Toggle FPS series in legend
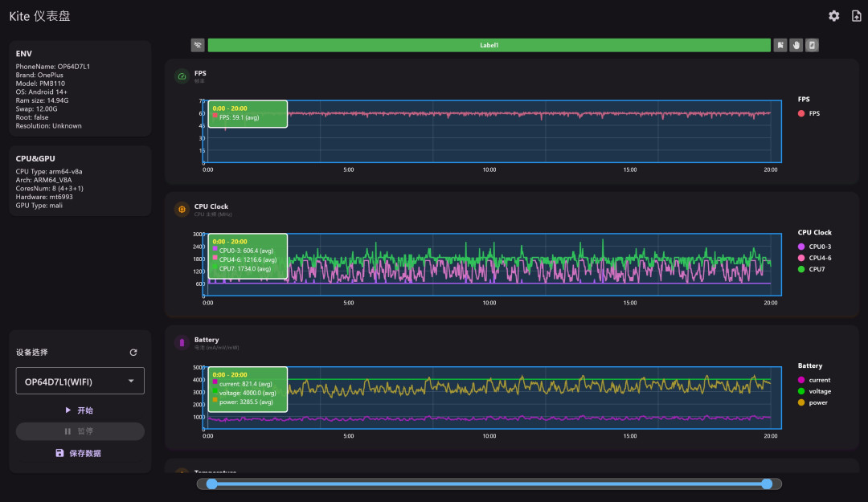 [809, 113]
